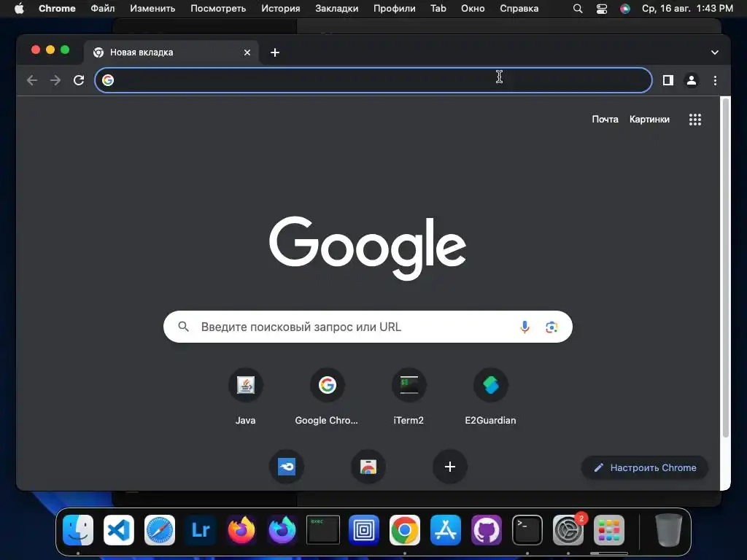Screen dimensions: 747x560
Task: Click Настроить Chrome button
Action: (x=645, y=467)
